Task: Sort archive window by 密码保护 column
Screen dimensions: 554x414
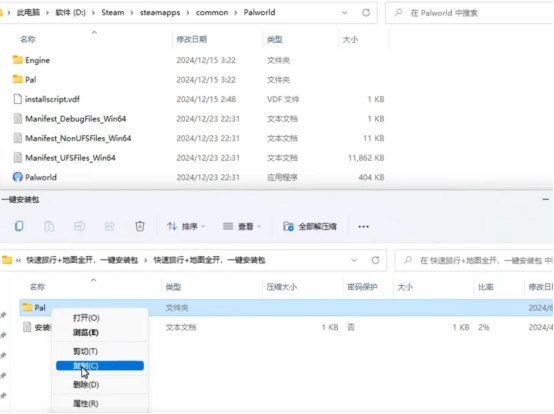Action: point(362,287)
